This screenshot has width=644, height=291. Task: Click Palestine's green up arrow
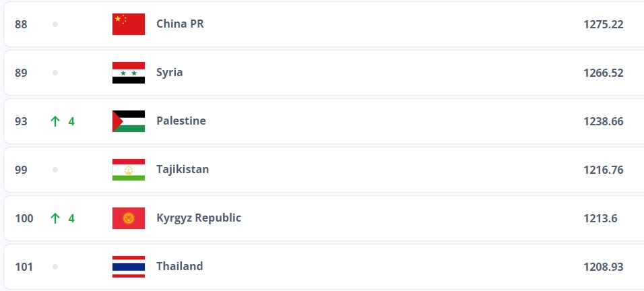(55, 121)
